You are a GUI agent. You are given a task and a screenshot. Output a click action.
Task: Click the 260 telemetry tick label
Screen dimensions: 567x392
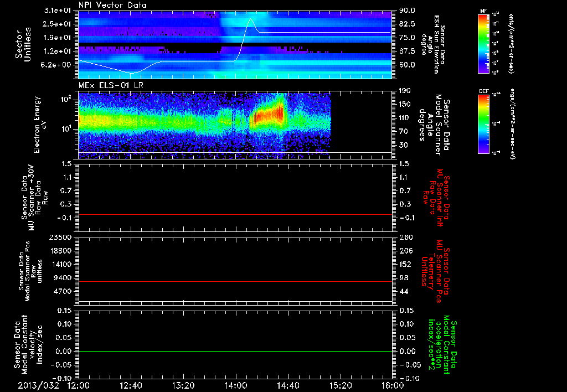(x=406, y=237)
